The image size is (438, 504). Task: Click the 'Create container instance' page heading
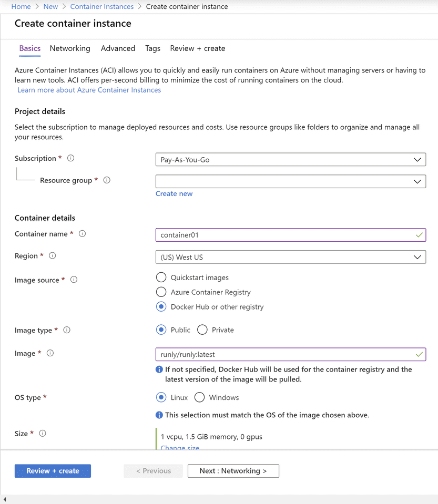[x=73, y=24]
